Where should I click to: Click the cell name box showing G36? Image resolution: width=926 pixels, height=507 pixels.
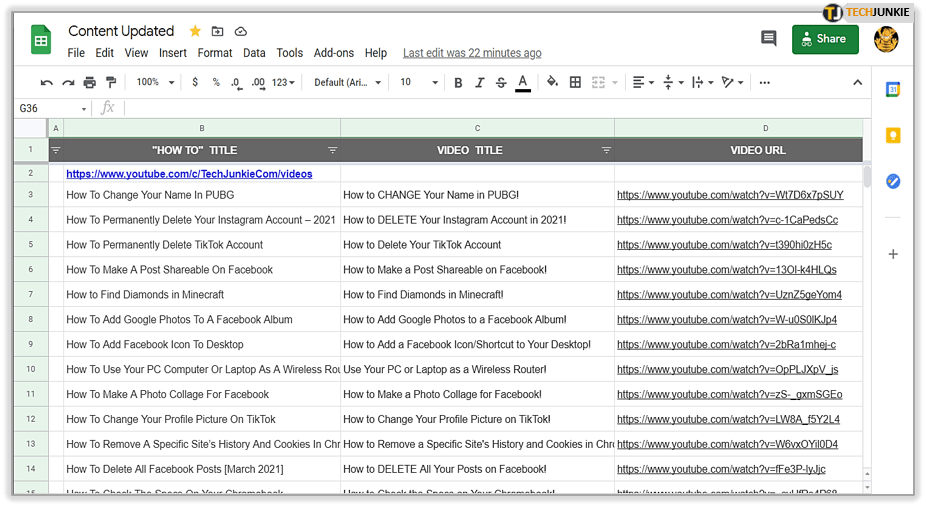point(48,108)
